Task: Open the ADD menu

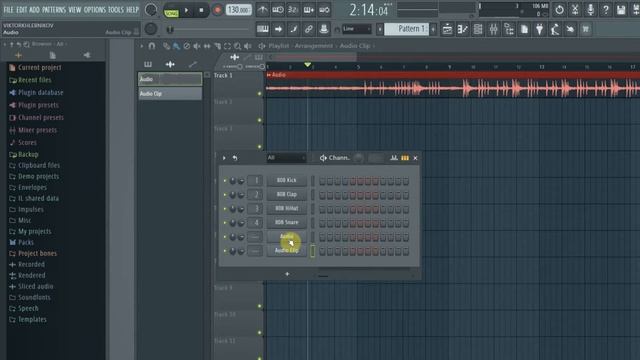Action: [35, 9]
